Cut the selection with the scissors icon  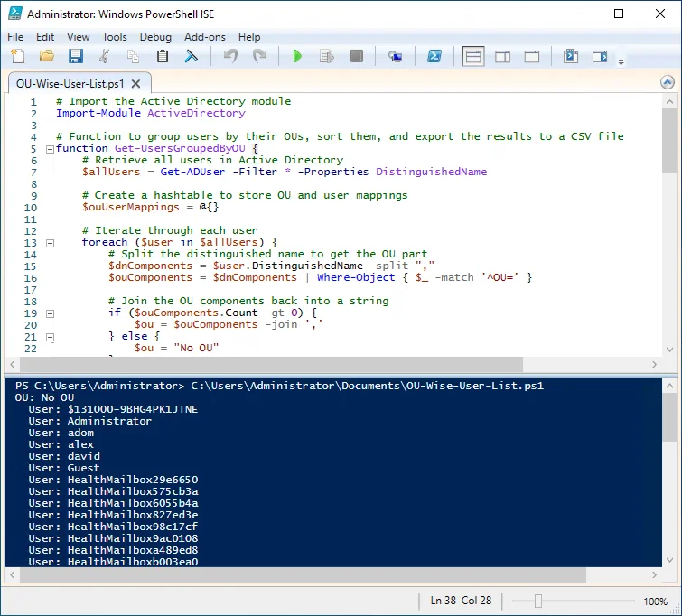pyautogui.click(x=104, y=56)
